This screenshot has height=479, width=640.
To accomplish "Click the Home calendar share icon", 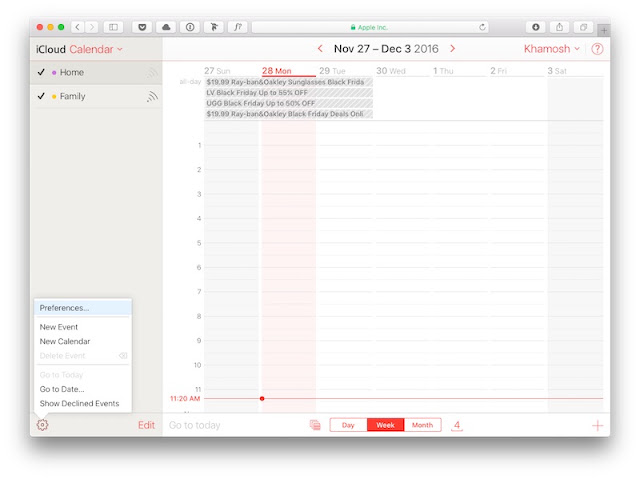I will click(x=152, y=73).
